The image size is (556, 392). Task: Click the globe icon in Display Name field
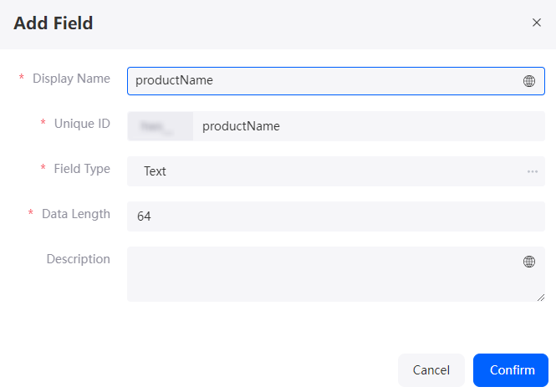(x=528, y=81)
